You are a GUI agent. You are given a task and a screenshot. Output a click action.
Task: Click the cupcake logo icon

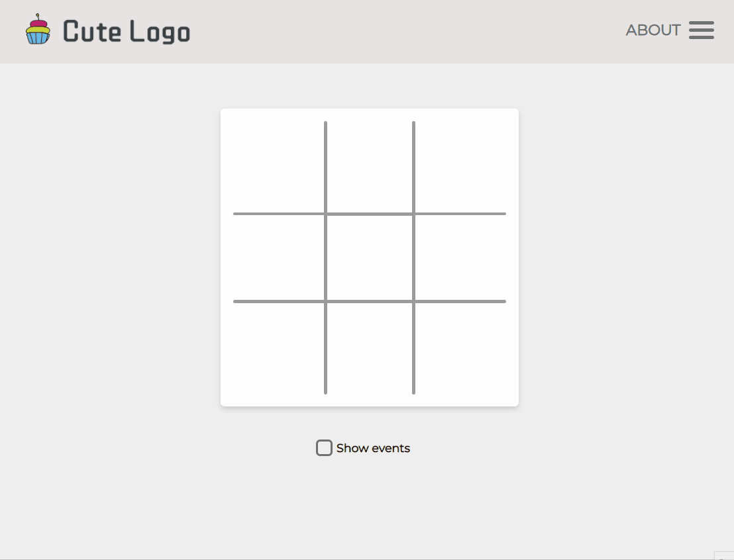(x=38, y=30)
